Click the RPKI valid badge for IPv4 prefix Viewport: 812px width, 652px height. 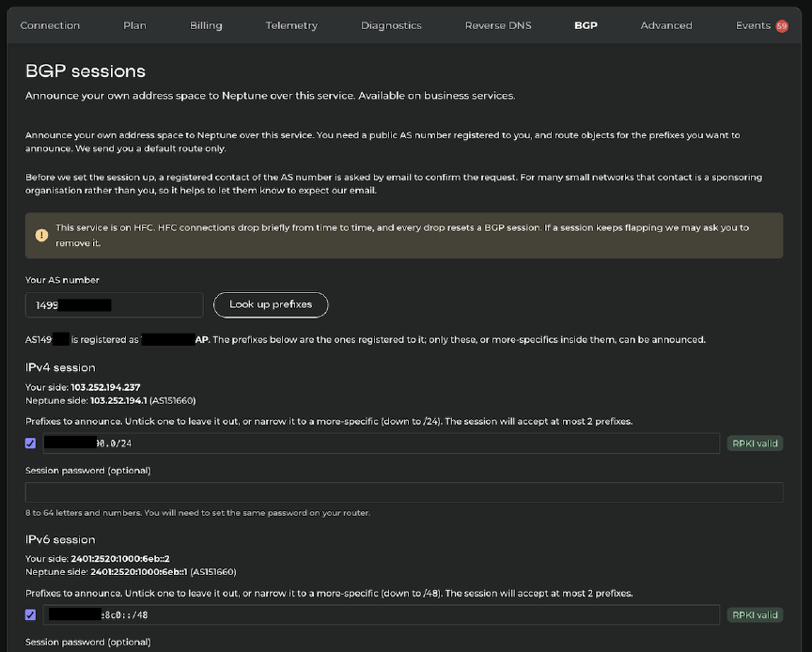(755, 443)
